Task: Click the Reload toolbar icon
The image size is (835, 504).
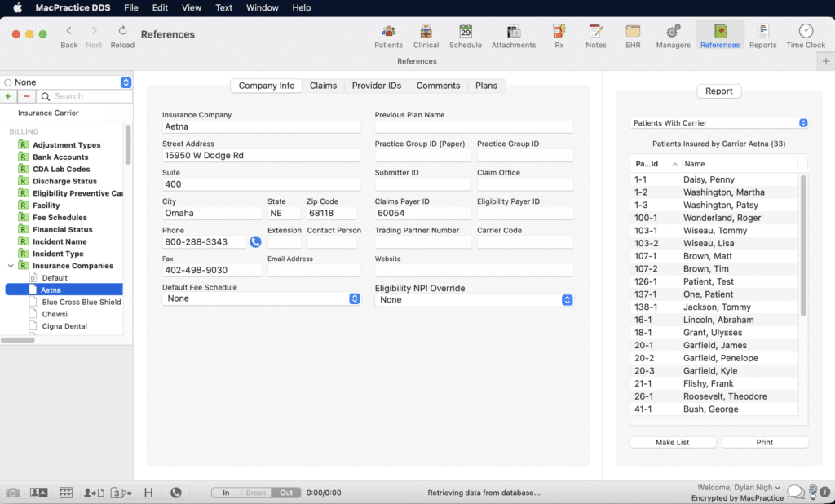Action: [x=122, y=36]
